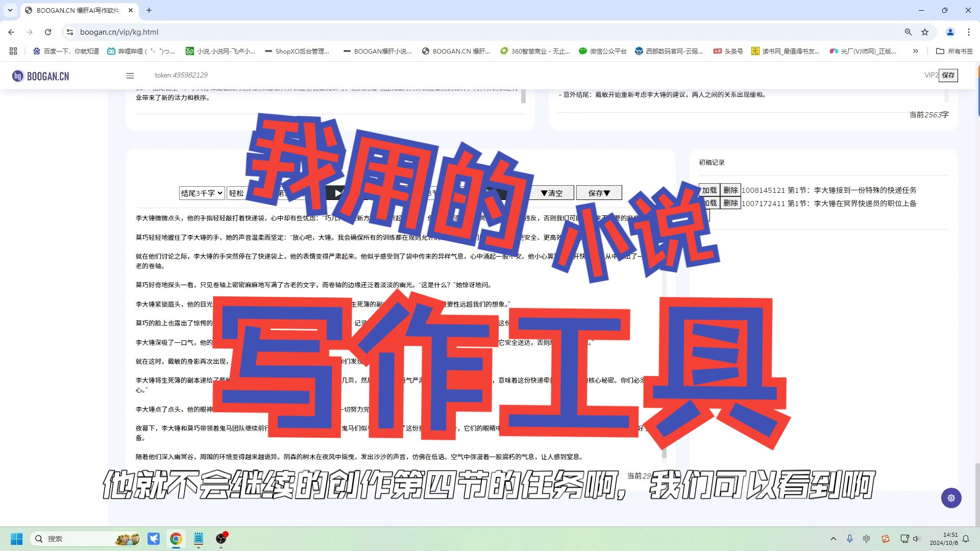Load draft record 1008145121

pos(709,190)
